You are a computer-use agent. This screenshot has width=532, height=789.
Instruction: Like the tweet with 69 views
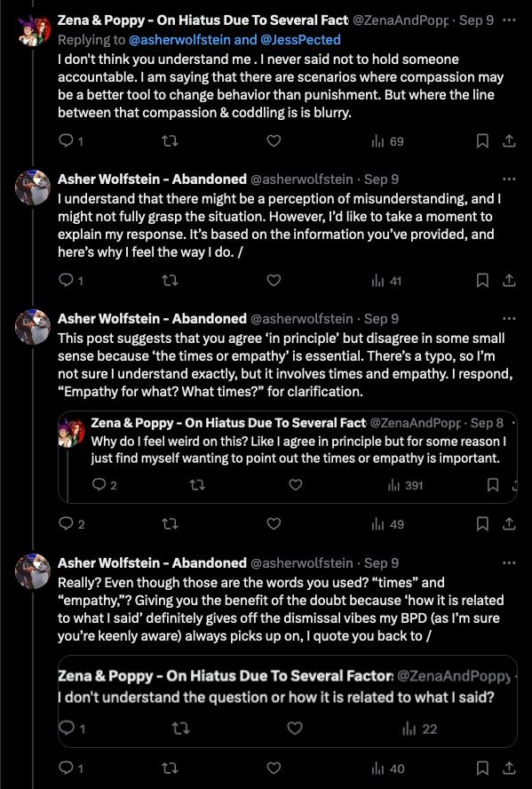pos(274,141)
